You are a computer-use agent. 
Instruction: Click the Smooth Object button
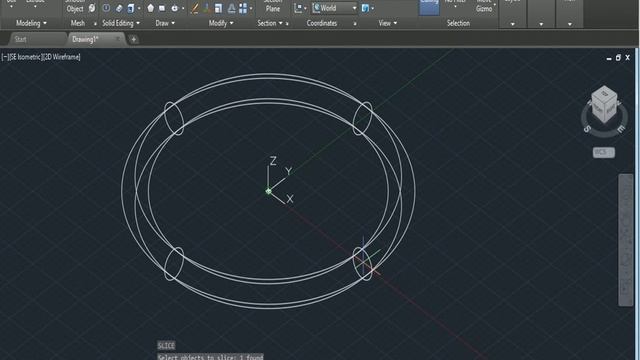pos(75,6)
